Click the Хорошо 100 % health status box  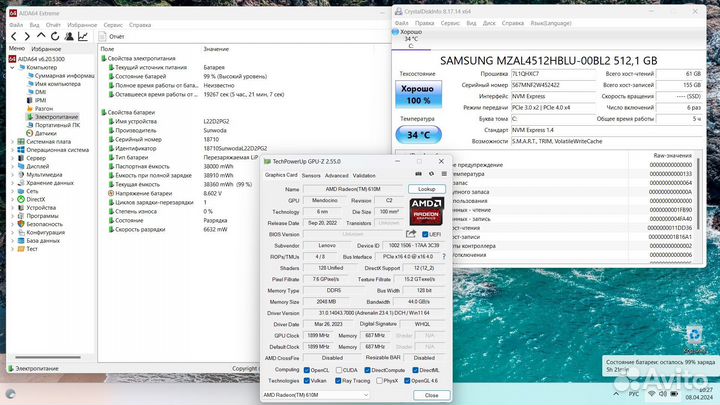click(418, 94)
